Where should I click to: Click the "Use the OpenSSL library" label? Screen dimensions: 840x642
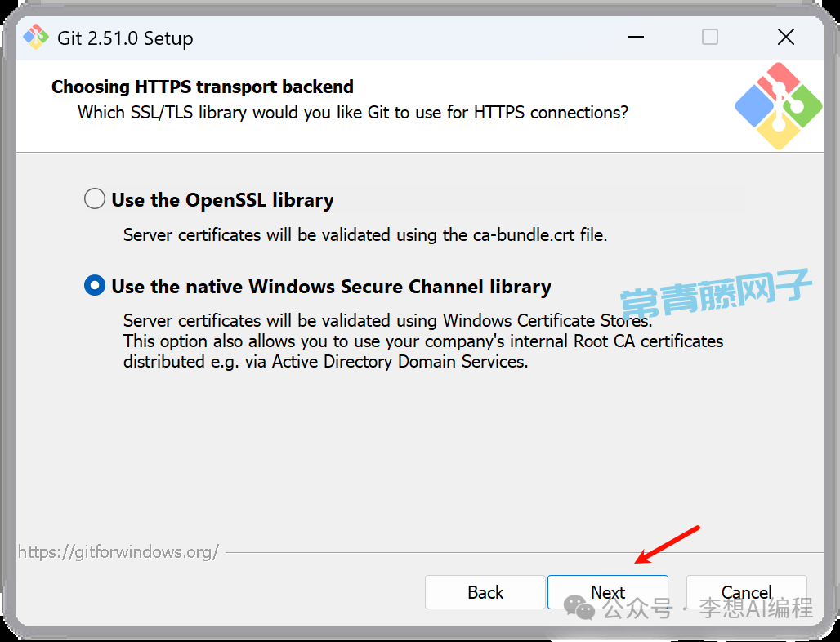[x=222, y=200]
